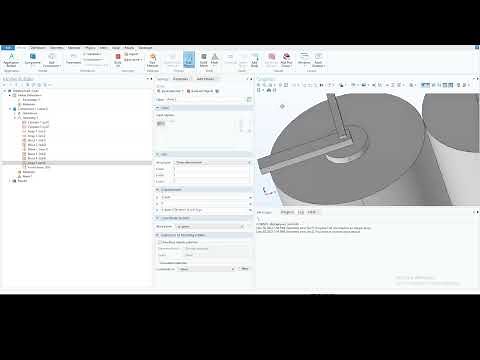Collapse the Selections of Resulting Entities section
This screenshot has height=360, width=480.
coord(203,235)
